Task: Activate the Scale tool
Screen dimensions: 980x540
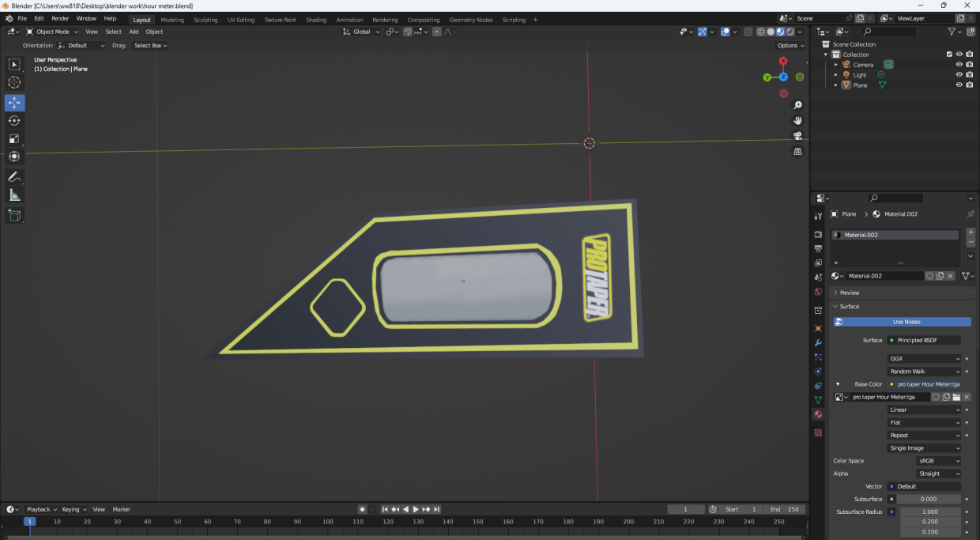Action: (14, 139)
